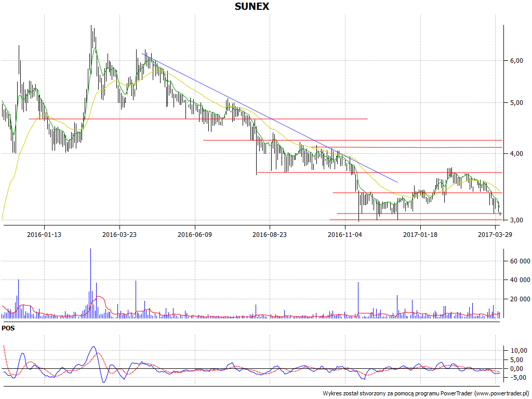This screenshot has width=532, height=399.
Task: Select the 2017-03-29 date label
Action: coord(495,234)
